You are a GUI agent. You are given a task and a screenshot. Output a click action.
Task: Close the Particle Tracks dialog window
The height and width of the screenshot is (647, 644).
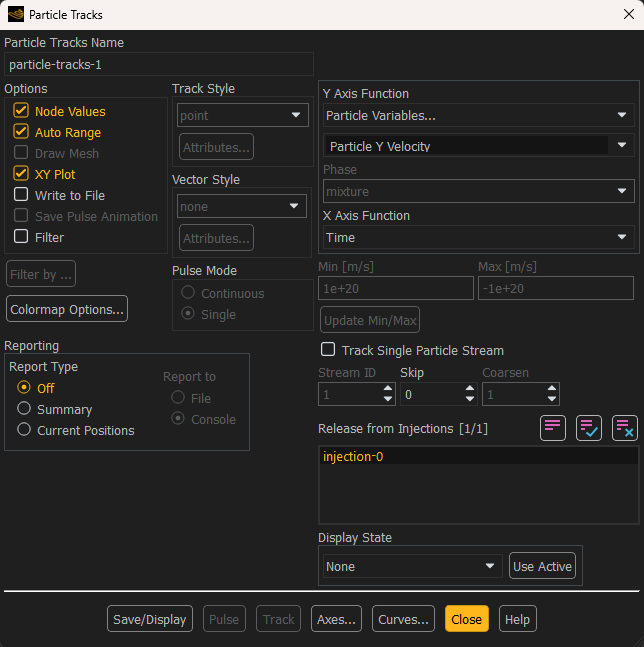(x=628, y=14)
